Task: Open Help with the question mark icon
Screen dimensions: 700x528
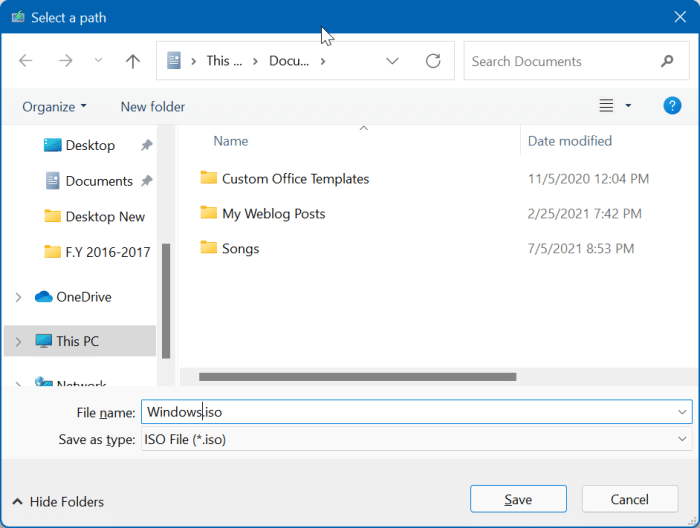Action: 672,106
